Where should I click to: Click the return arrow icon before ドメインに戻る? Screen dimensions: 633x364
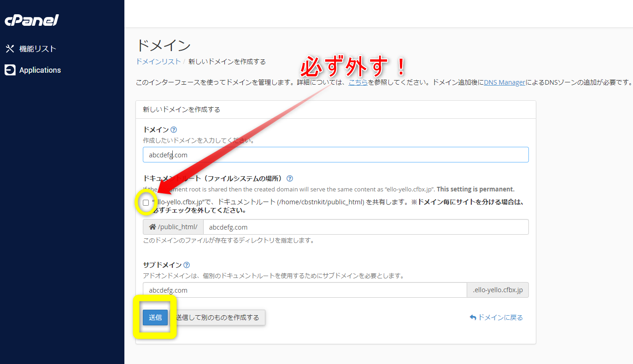point(473,318)
